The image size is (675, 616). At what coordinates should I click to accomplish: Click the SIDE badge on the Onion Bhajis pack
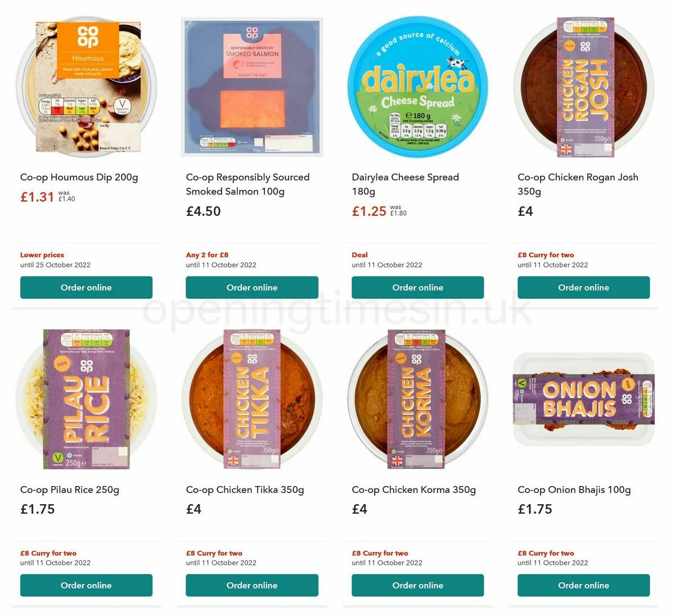point(628,385)
